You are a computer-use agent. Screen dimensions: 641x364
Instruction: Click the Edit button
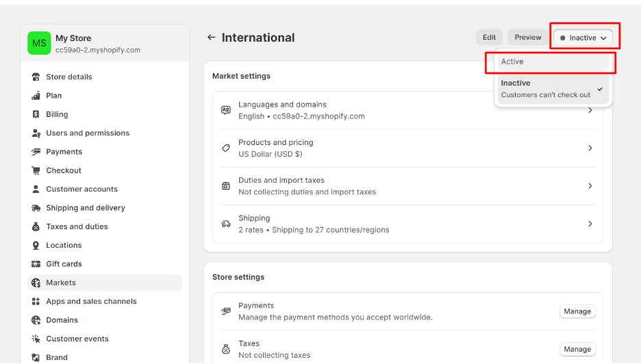click(x=489, y=38)
